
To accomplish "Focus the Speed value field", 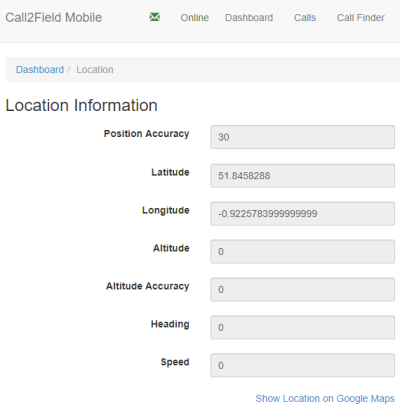I will 303,366.
